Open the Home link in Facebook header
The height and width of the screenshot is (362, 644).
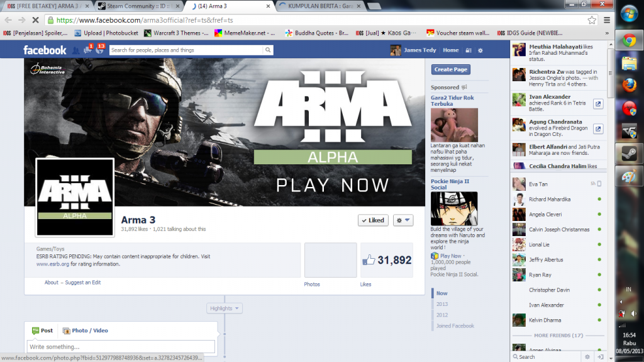450,50
